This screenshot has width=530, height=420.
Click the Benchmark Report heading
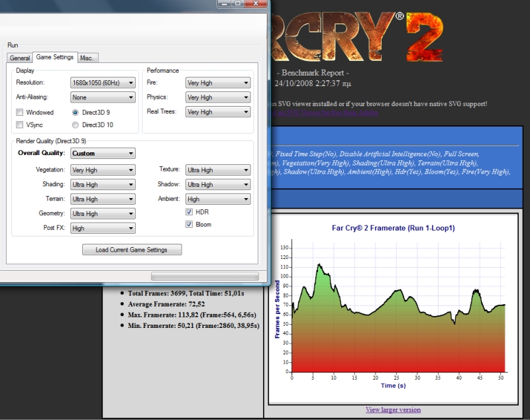313,73
